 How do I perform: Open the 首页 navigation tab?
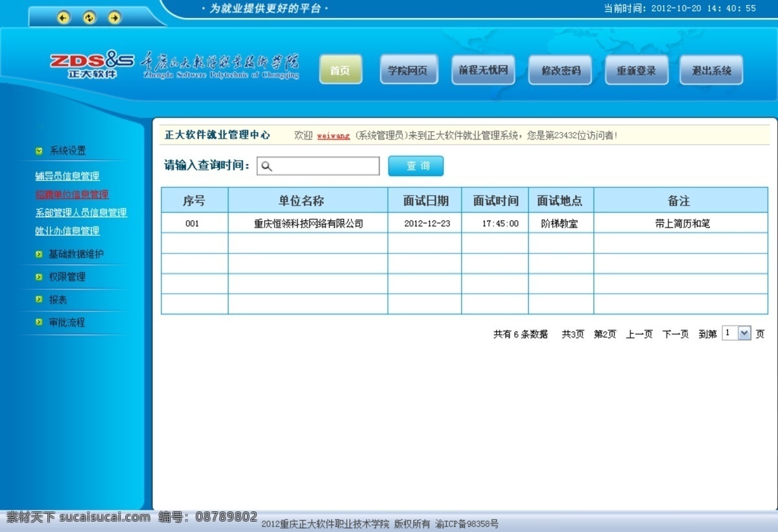(340, 70)
